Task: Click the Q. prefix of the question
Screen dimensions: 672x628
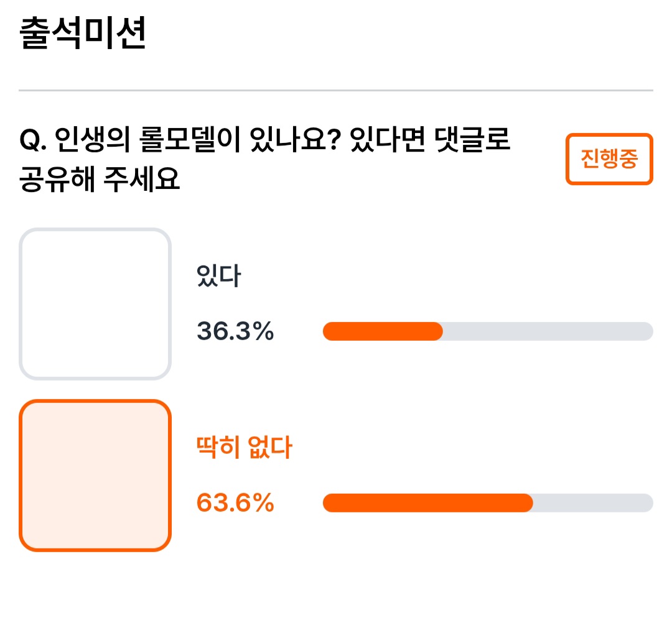Action: tap(33, 140)
